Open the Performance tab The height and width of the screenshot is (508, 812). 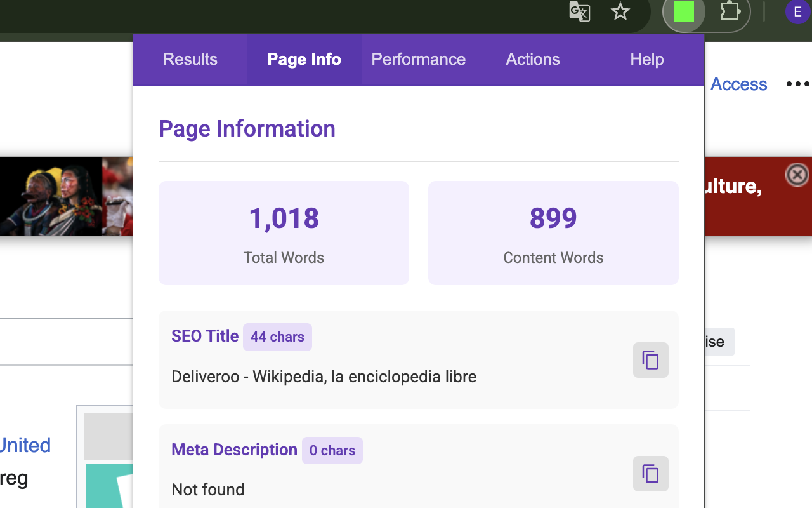point(419,59)
